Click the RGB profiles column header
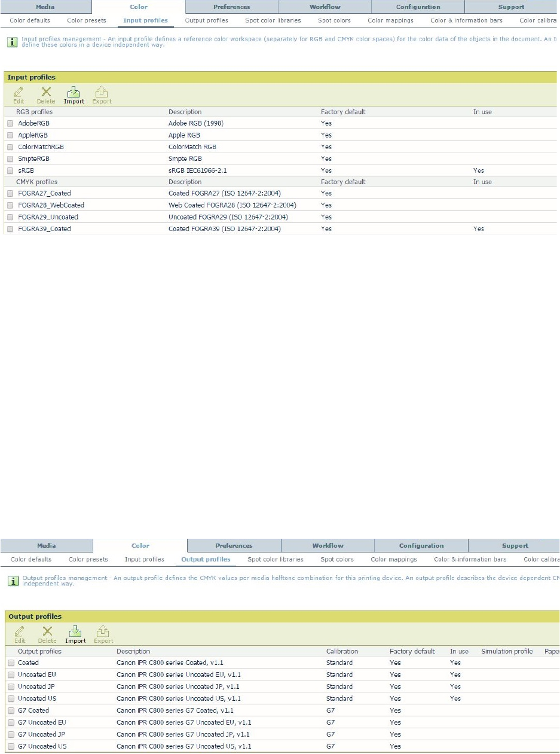This screenshot has width=560, height=754. click(x=34, y=112)
